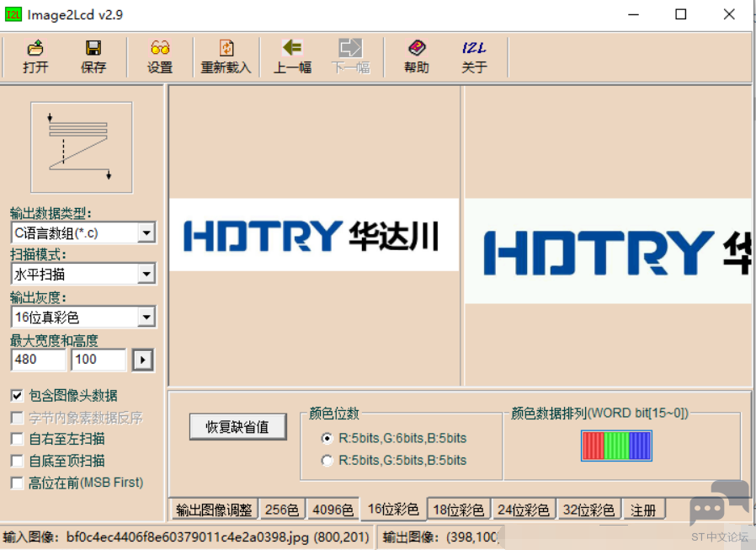Click the max width field showing 480

pyautogui.click(x=38, y=360)
